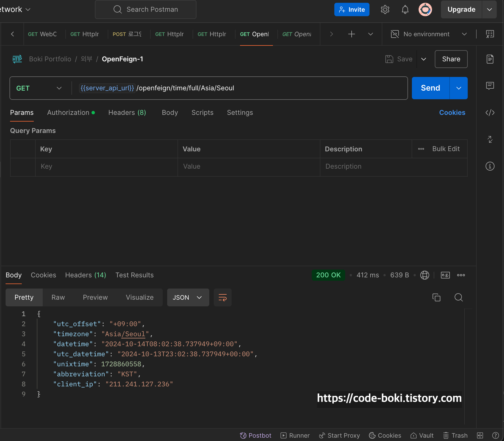Open request Settings tab
The height and width of the screenshot is (441, 504).
240,113
